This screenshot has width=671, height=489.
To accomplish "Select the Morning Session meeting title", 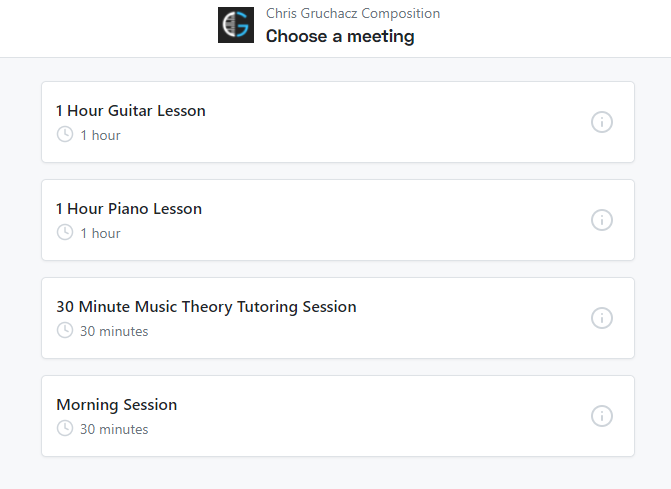I will click(117, 405).
